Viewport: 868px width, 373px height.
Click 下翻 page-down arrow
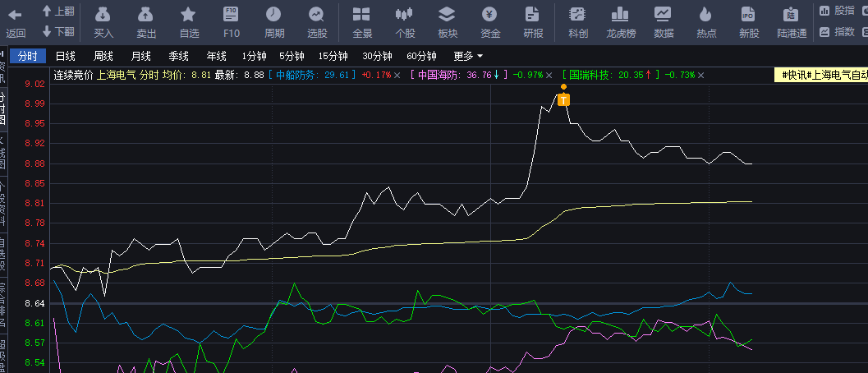tap(47, 31)
